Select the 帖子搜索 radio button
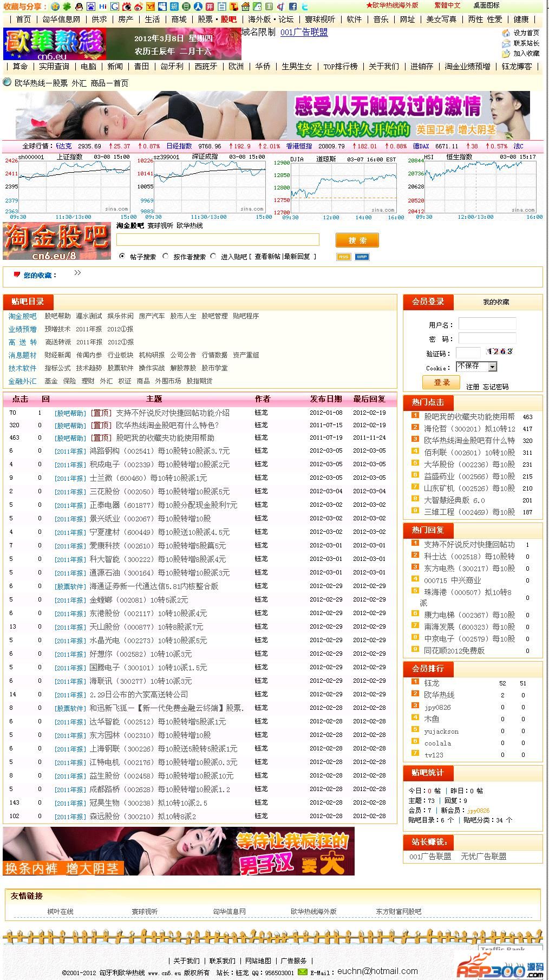The image size is (549, 980). (x=122, y=256)
